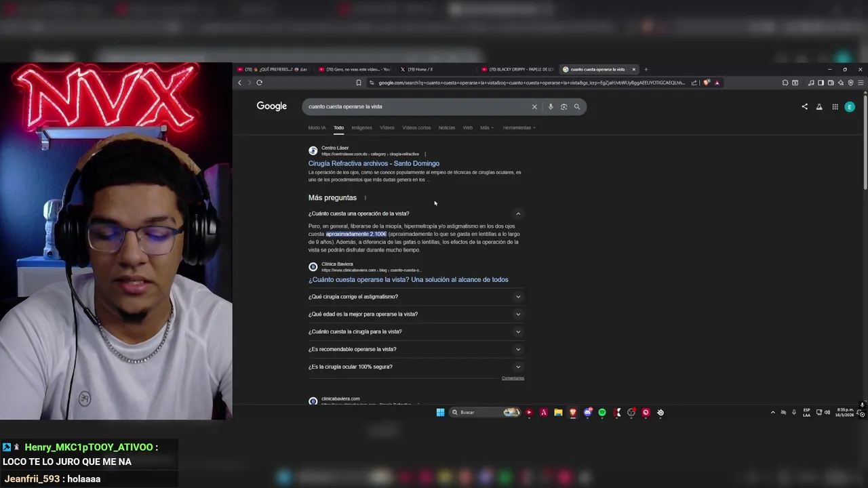
Task: Switch to Modo IA tab
Action: pos(317,127)
